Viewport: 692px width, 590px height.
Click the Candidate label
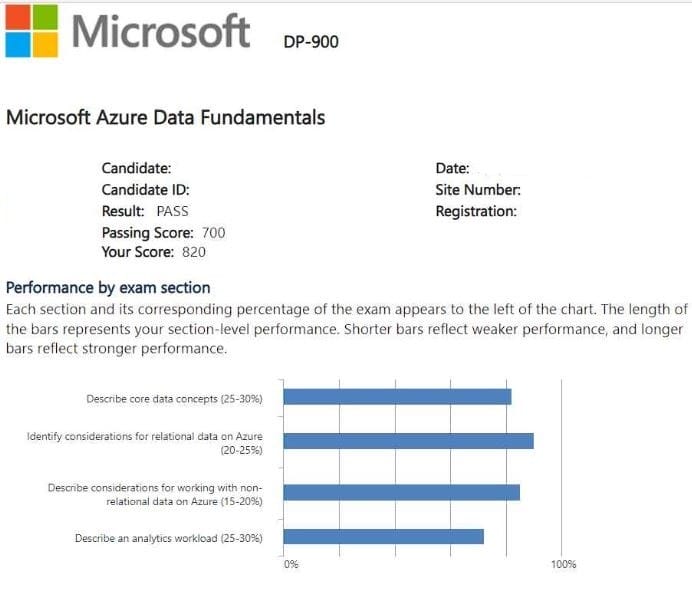(x=136, y=169)
